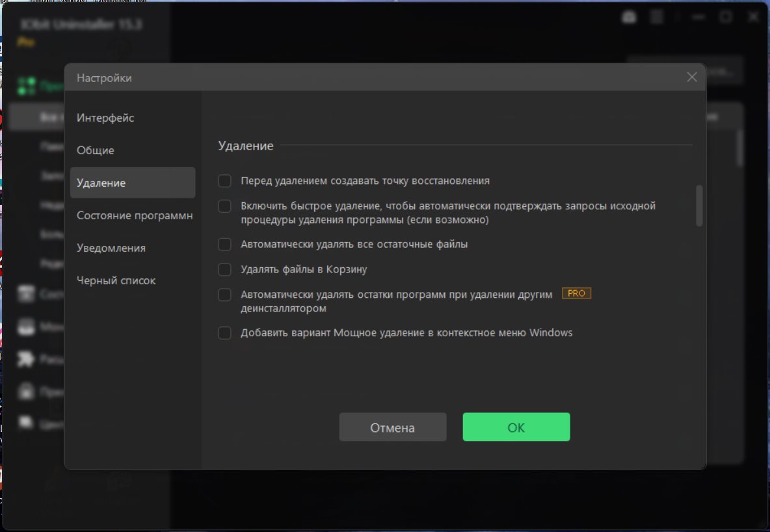Click the Отмена button

[393, 427]
